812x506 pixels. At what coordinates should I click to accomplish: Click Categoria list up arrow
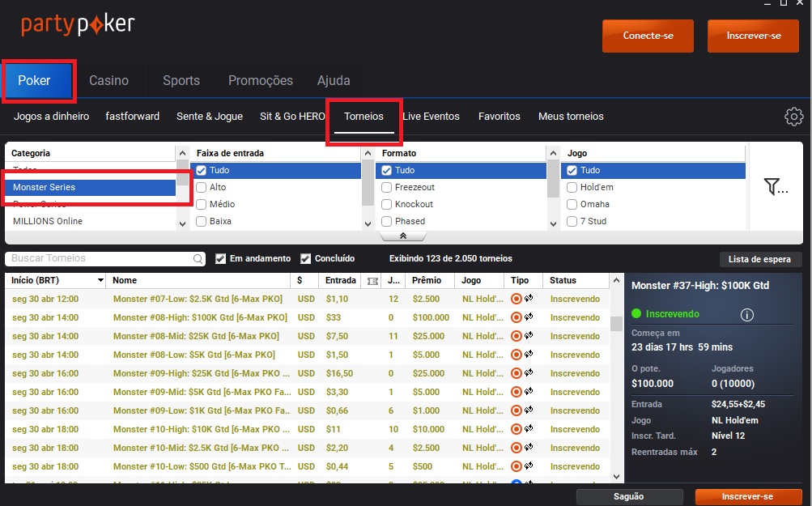pyautogui.click(x=182, y=153)
